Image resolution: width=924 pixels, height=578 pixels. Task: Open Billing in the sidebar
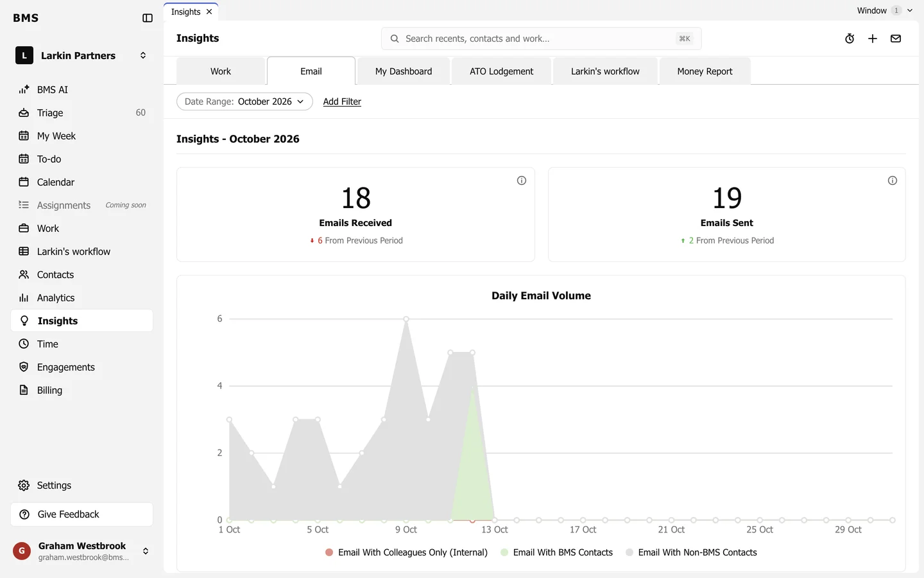[81, 390]
